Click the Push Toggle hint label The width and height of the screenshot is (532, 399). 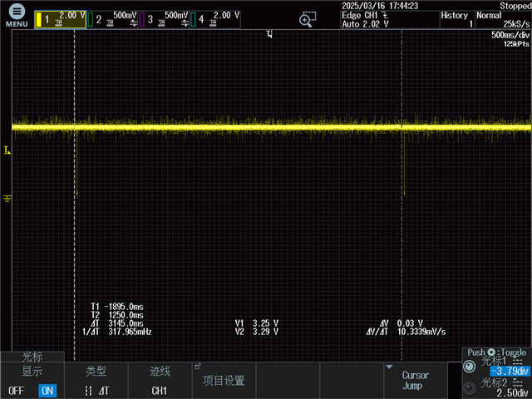(x=496, y=352)
